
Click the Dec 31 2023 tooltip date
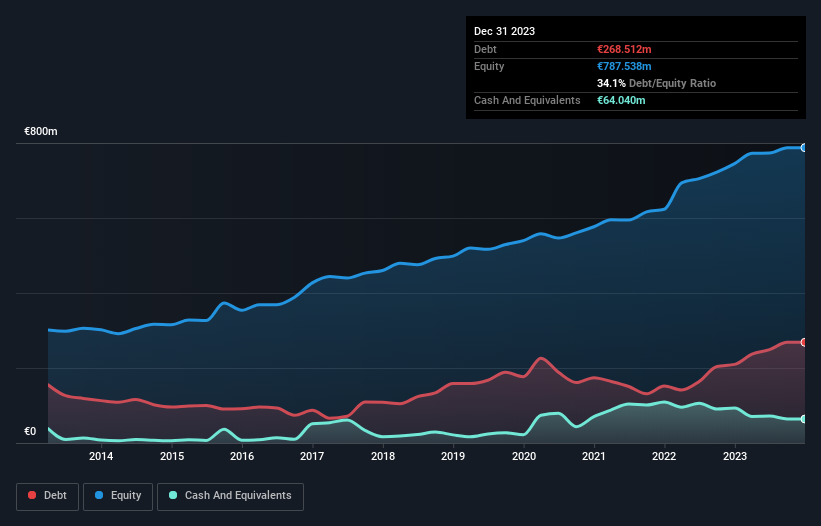tap(504, 31)
